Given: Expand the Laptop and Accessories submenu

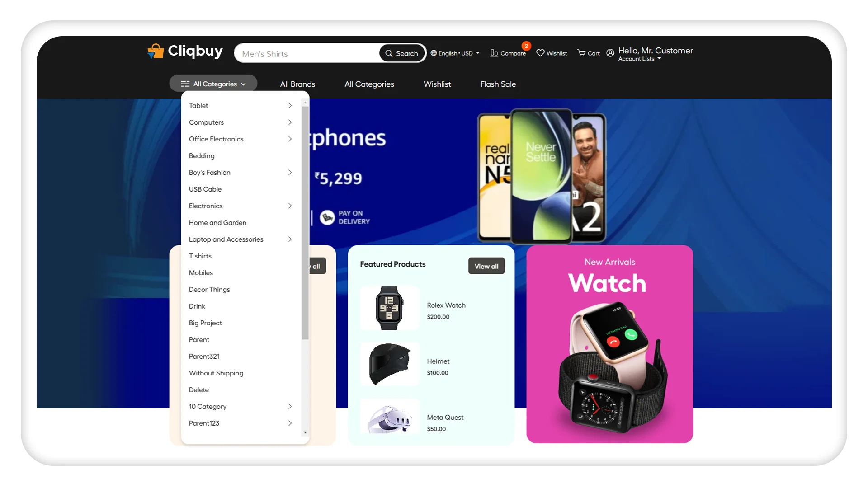Looking at the screenshot, I should (x=290, y=239).
